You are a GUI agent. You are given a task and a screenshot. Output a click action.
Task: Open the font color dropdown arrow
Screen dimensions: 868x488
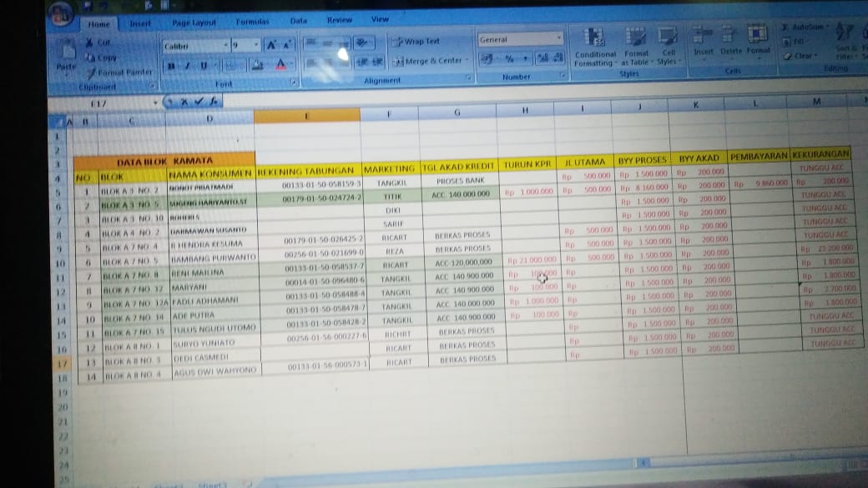tap(291, 65)
